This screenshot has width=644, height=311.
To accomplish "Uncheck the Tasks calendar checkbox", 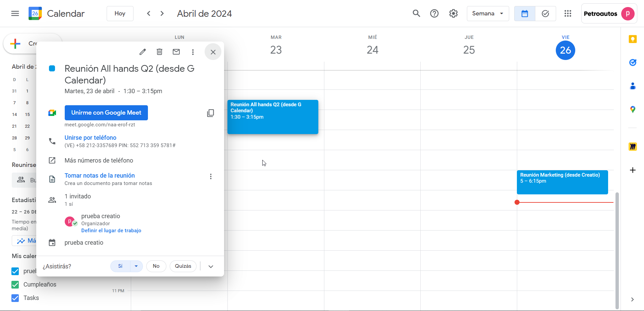I will click(x=15, y=298).
